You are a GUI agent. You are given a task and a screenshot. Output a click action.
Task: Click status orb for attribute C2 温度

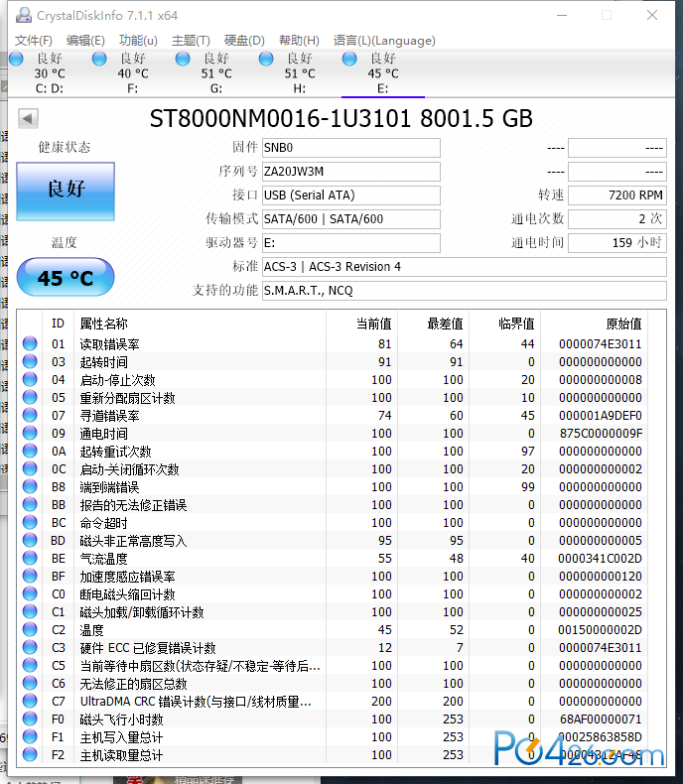(30, 629)
